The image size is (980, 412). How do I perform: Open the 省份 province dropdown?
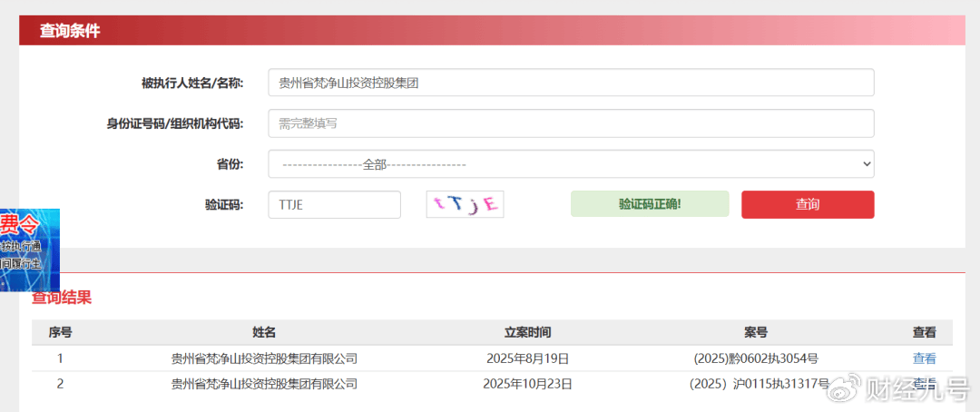(x=570, y=164)
